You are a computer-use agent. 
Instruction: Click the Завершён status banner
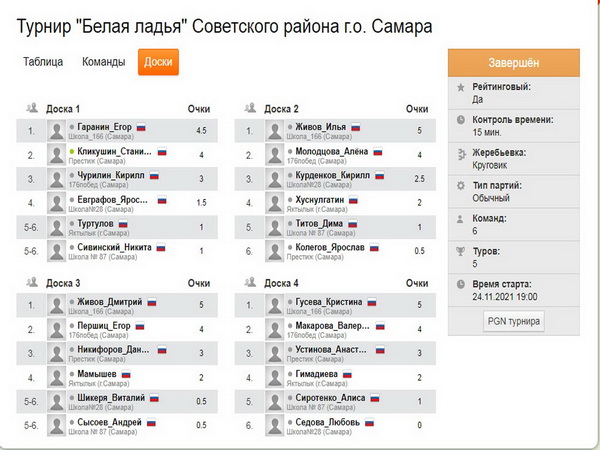pos(513,63)
